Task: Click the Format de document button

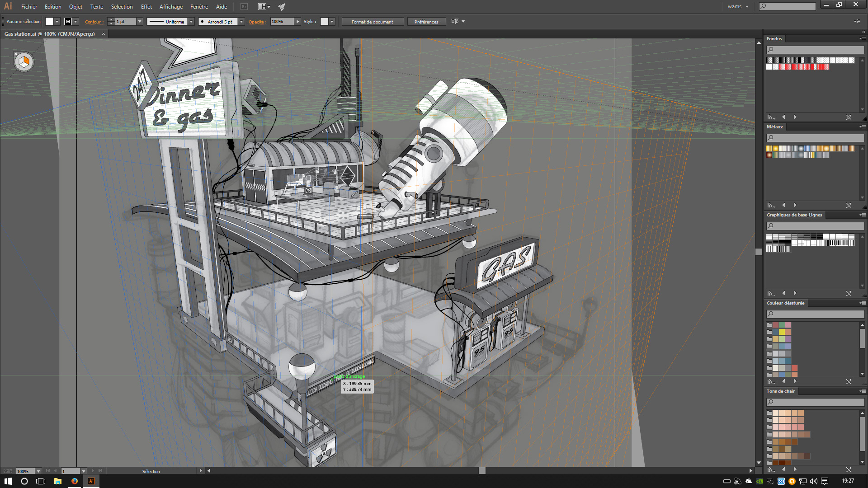Action: click(372, 22)
